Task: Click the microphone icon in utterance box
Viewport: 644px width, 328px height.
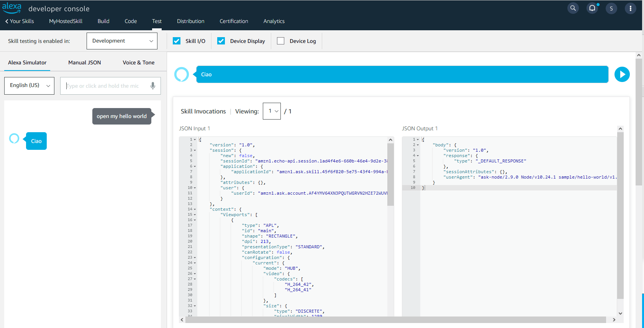Action: 153,86
